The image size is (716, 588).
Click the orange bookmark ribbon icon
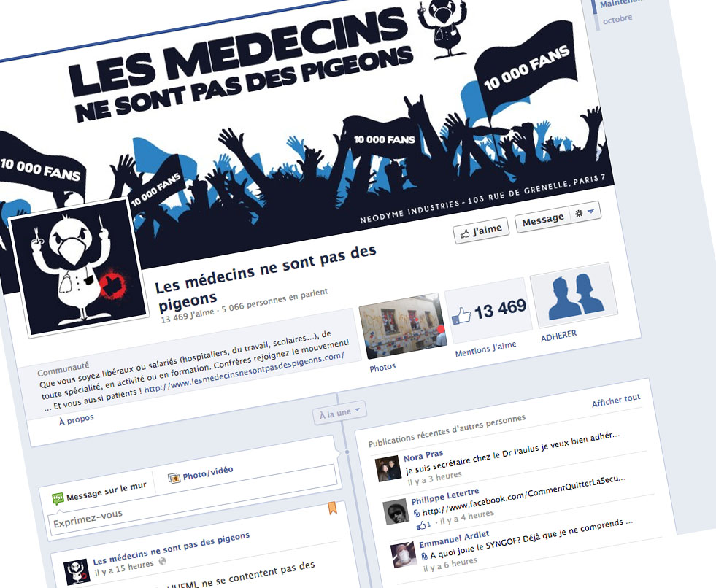point(332,508)
